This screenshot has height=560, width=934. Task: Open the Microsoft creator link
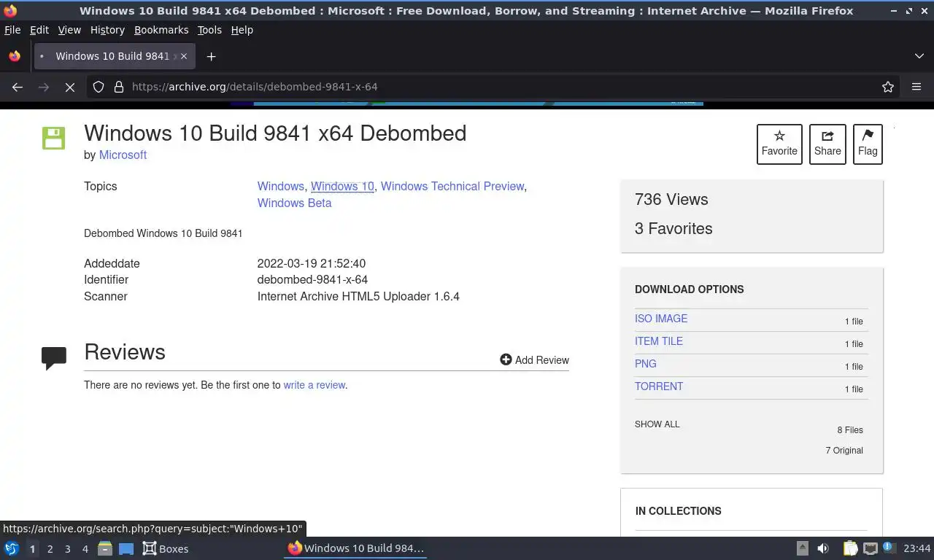[123, 155]
